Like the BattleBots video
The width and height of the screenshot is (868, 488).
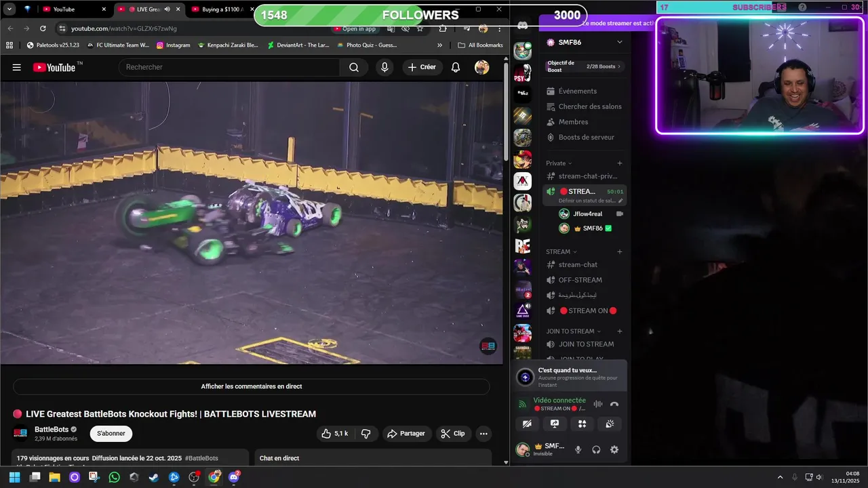point(334,434)
